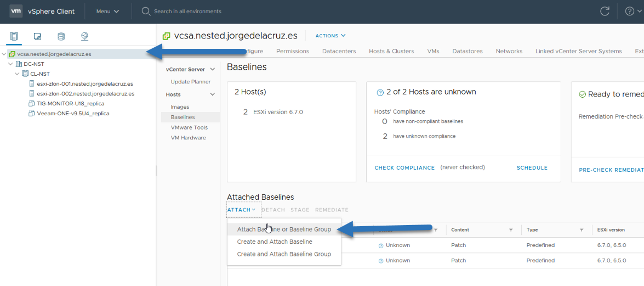Click green check icon beside Ready to remediate
This screenshot has height=286, width=644.
point(582,94)
